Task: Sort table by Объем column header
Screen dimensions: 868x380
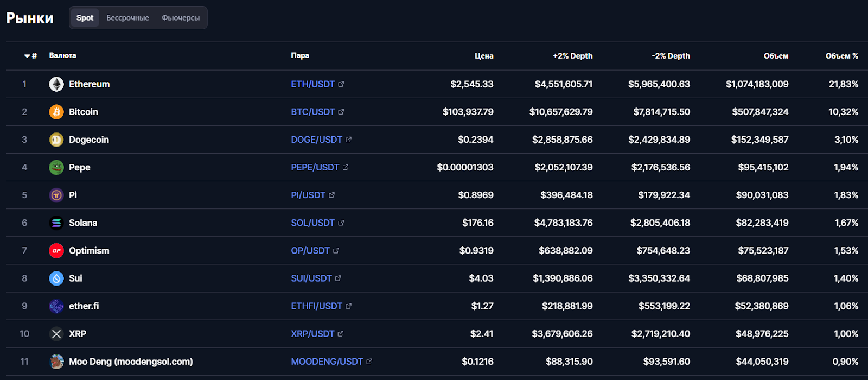Action: 776,56
